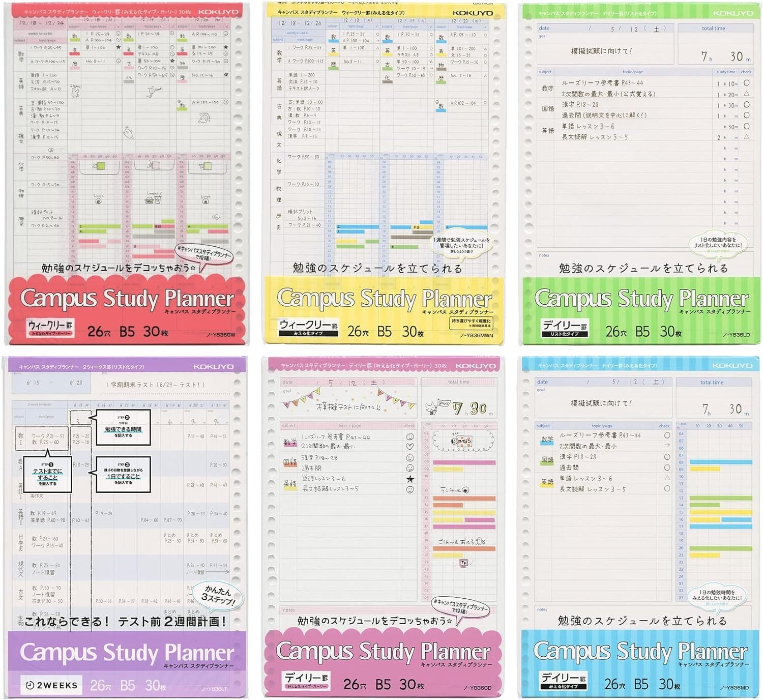Click 1学期期末テスト title on purple package
This screenshot has height=700, width=763.
[155, 385]
